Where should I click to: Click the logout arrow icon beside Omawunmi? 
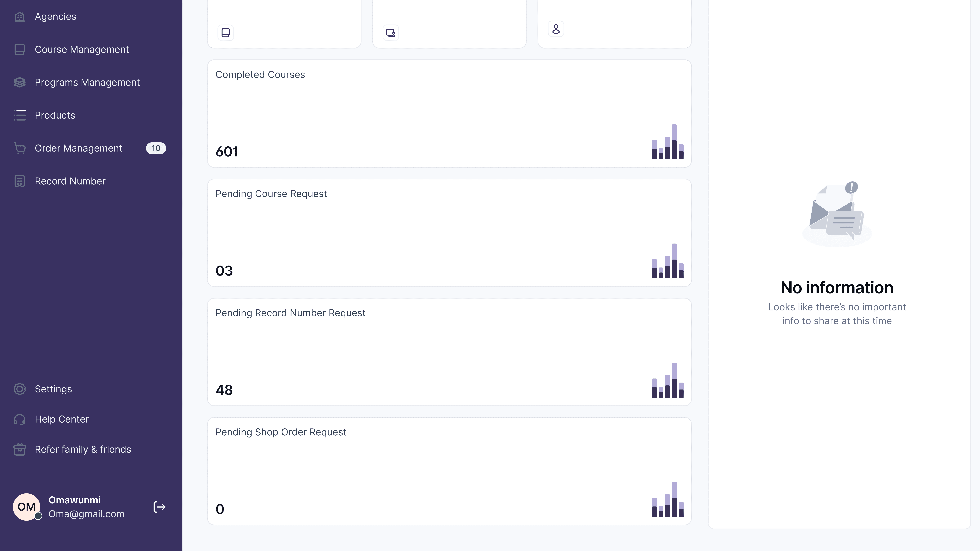(159, 507)
